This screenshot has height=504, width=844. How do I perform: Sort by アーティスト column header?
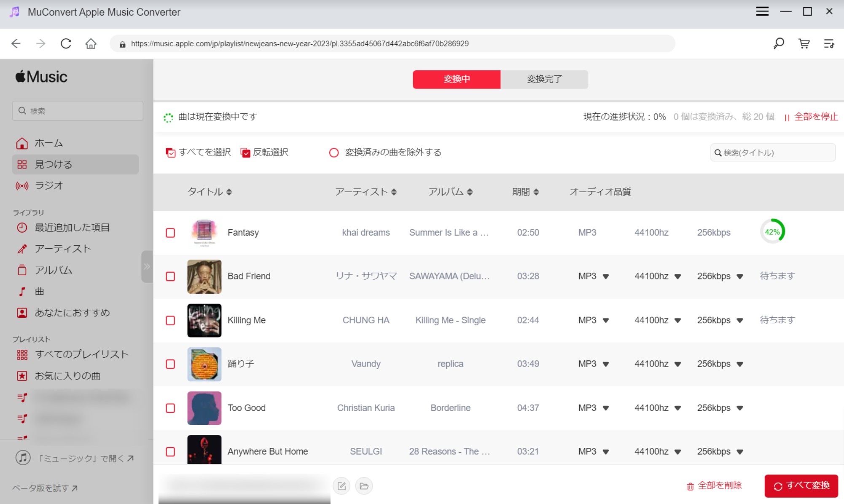pyautogui.click(x=366, y=192)
